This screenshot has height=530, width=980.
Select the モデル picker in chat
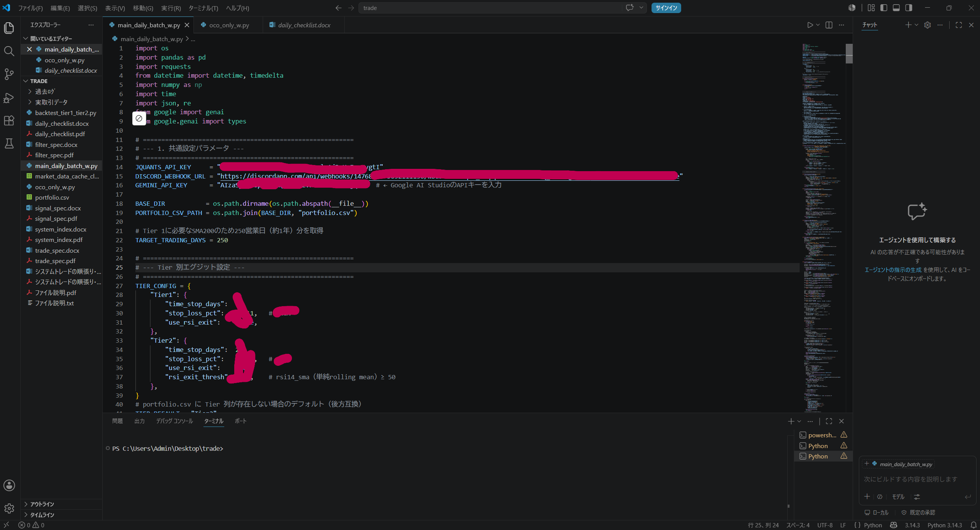898,497
